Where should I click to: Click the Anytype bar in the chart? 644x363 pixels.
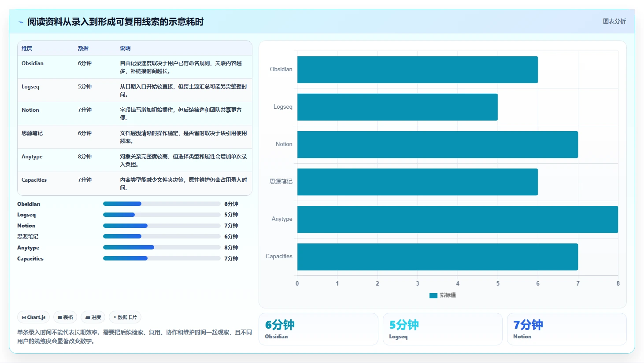pyautogui.click(x=458, y=219)
